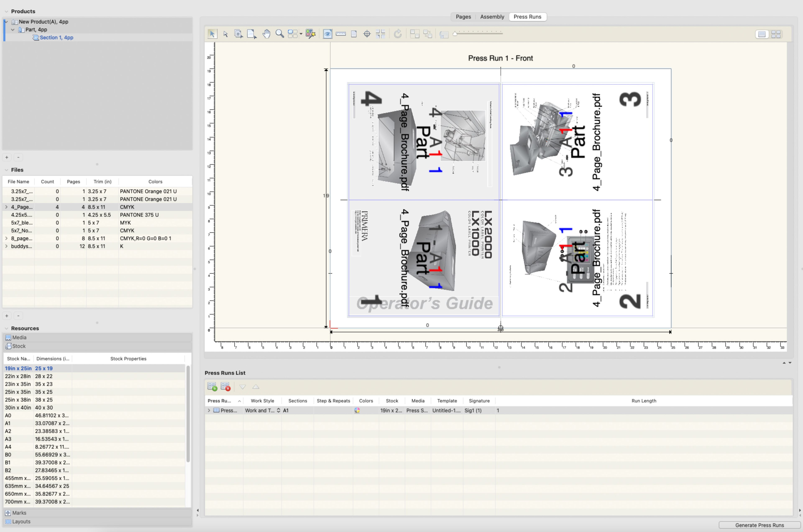Adjust the toolbar zoom slider handle
This screenshot has height=532, width=803.
coord(455,34)
